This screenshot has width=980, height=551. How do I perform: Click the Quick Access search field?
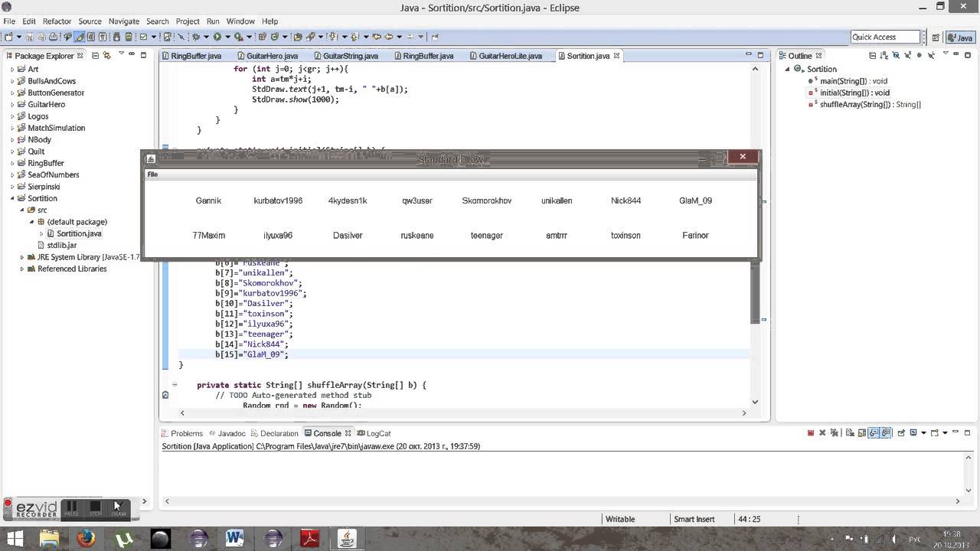click(x=886, y=37)
